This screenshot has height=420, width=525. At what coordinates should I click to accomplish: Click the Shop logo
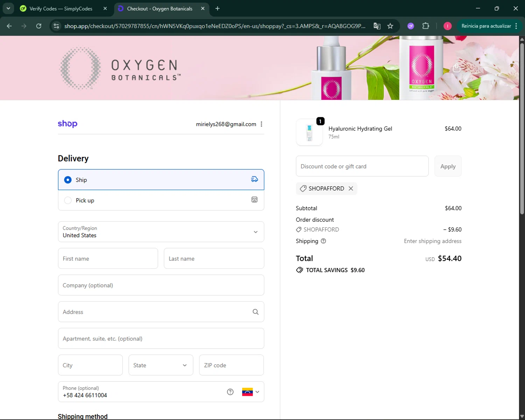68,124
